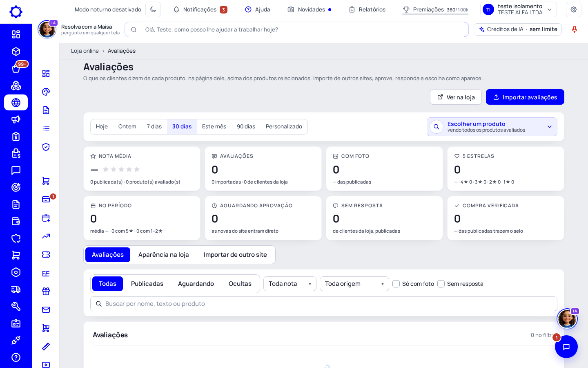Open the gift icon in submenu
The image size is (588, 368).
tap(46, 291)
